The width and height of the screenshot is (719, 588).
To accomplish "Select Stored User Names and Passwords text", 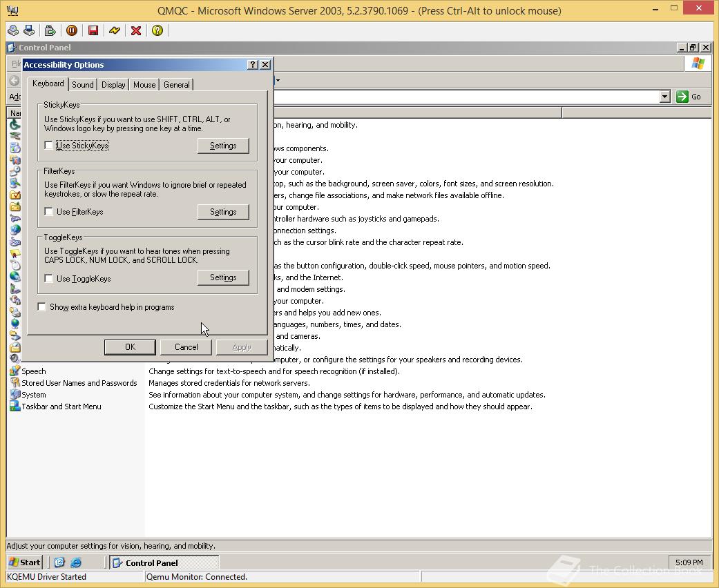I will pos(79,383).
